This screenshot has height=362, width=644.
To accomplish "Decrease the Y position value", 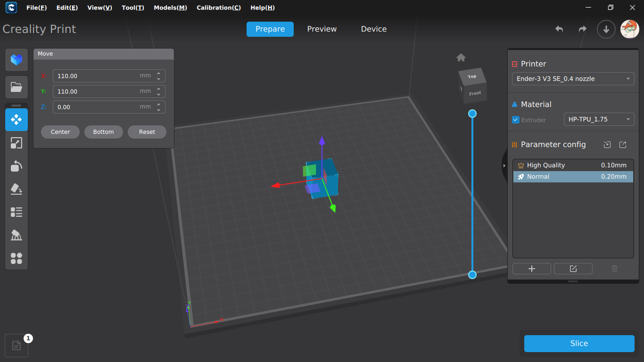I will [159, 94].
